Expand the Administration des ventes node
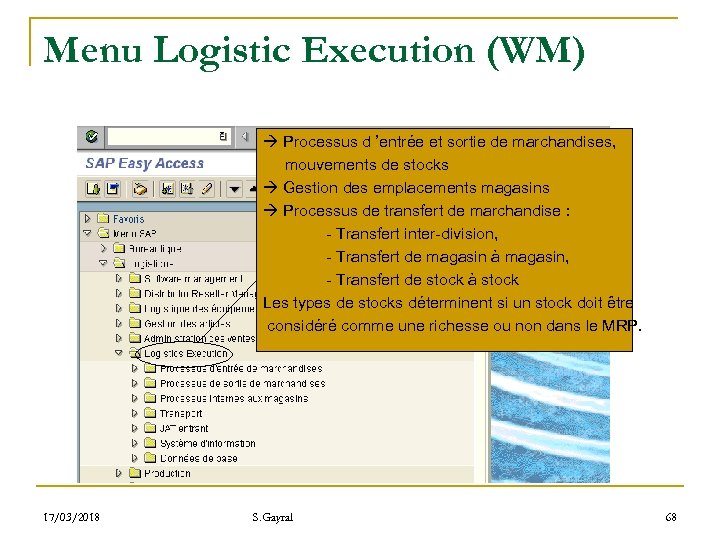 (x=118, y=338)
